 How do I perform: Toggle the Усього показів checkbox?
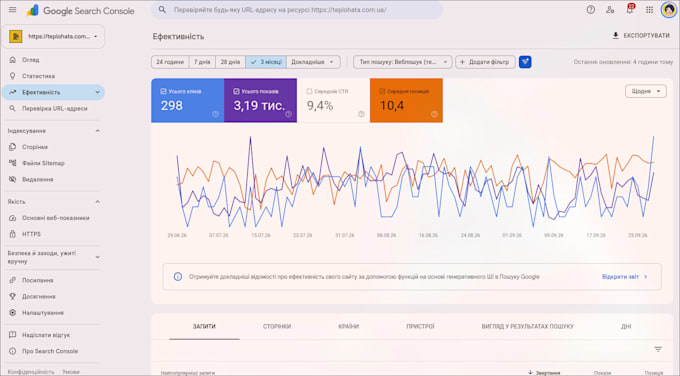pos(236,92)
